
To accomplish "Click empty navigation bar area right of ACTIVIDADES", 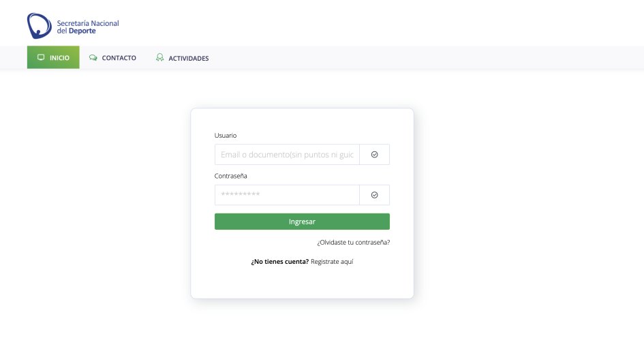I will (423, 58).
